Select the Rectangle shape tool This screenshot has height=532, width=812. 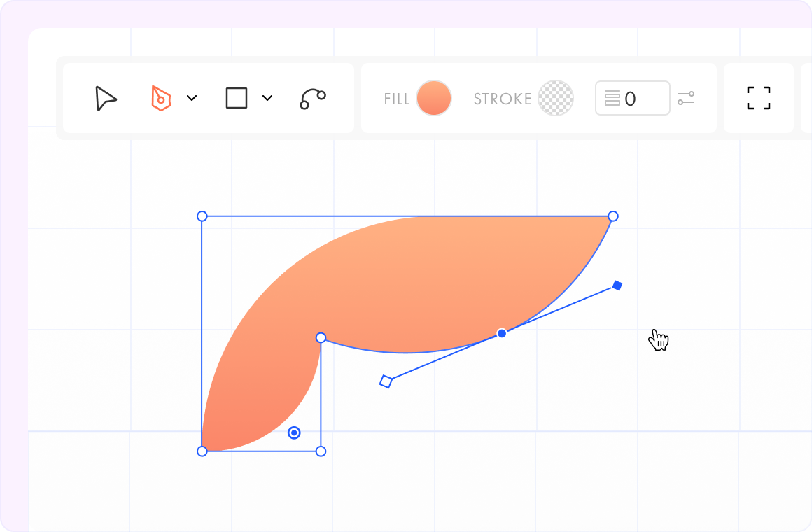pyautogui.click(x=237, y=98)
